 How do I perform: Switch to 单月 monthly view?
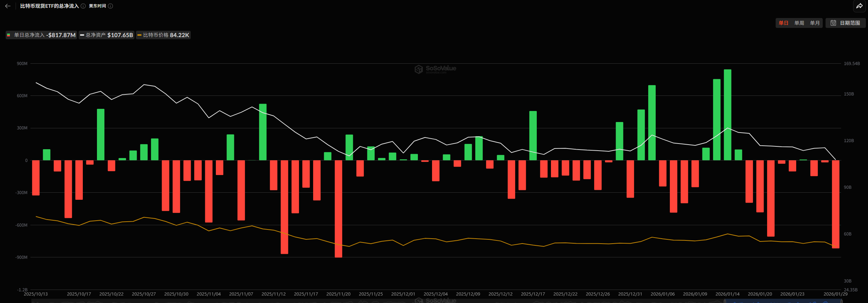tap(815, 23)
